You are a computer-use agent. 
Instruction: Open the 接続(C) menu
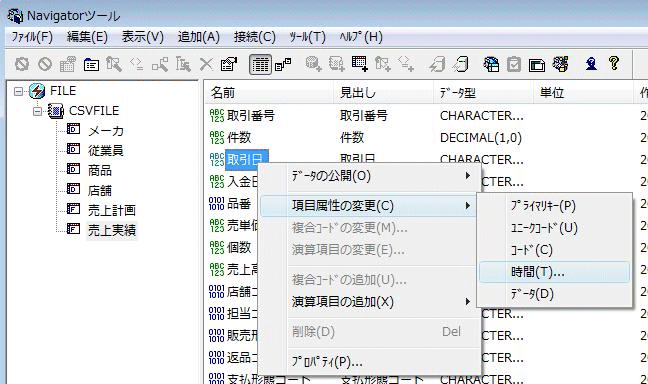(x=255, y=37)
